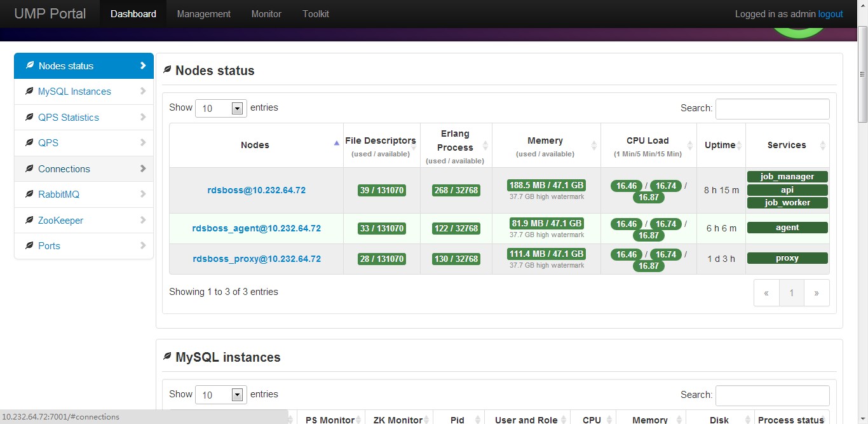
Task: Click the api service badge
Action: click(787, 189)
